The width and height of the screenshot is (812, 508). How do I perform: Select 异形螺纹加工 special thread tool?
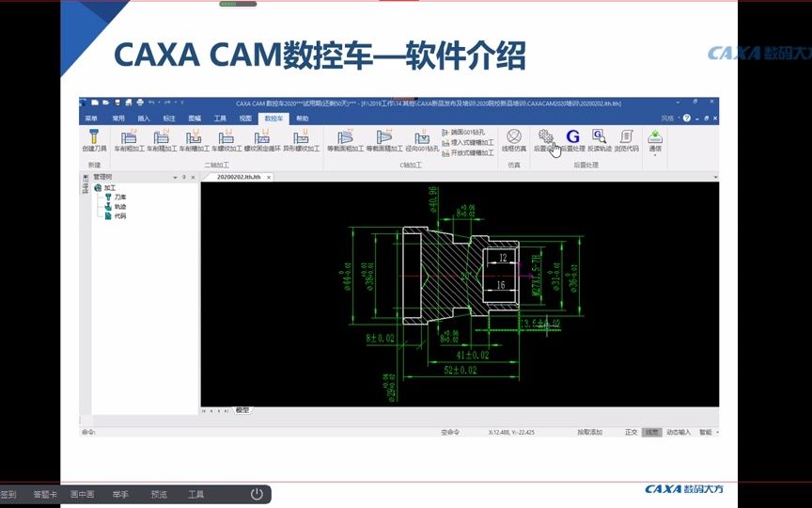(301, 140)
